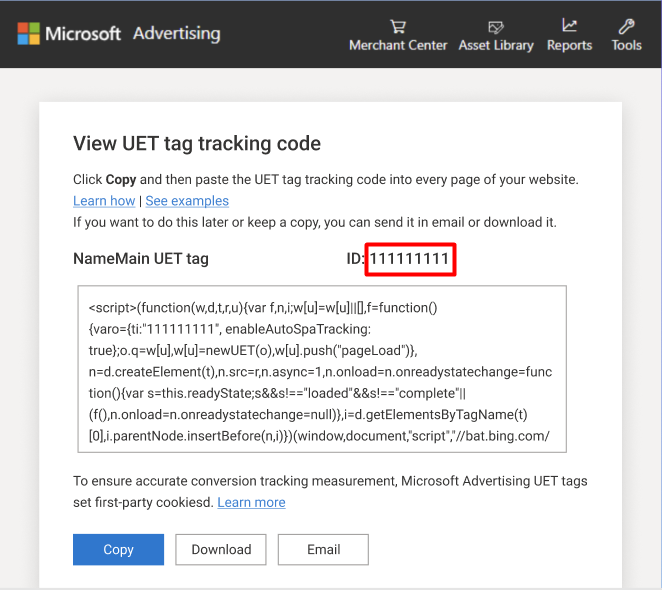Open the Learn more cookies link

point(251,502)
